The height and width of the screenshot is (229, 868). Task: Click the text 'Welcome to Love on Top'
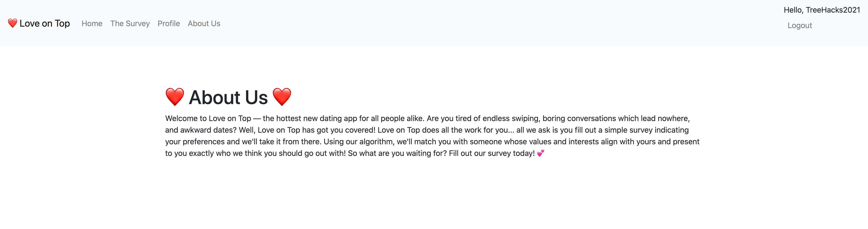pos(208,119)
